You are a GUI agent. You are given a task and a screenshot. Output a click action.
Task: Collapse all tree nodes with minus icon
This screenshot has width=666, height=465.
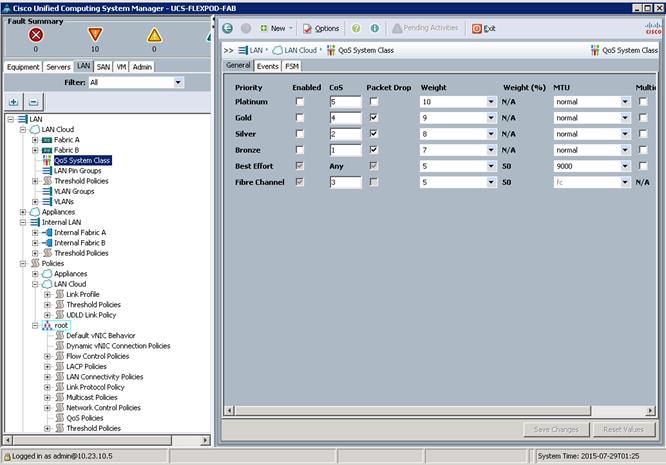[x=33, y=102]
